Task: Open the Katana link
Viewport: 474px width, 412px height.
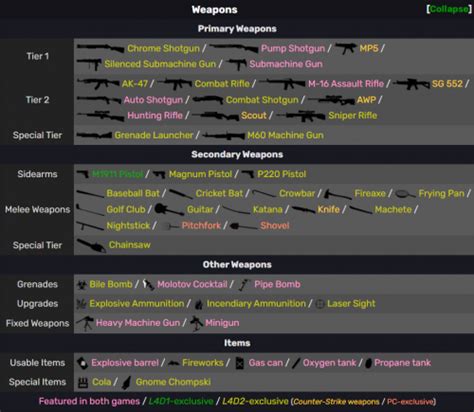Action: tap(267, 210)
